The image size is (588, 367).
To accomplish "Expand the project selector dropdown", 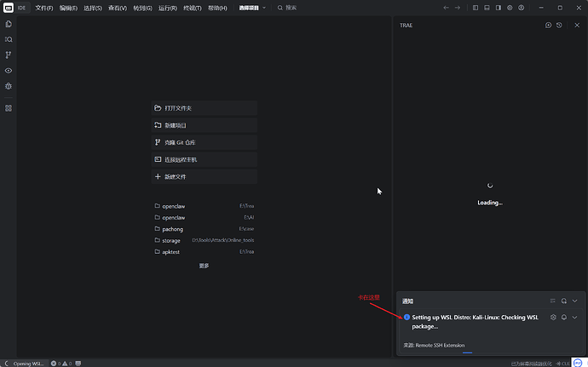I will (252, 8).
